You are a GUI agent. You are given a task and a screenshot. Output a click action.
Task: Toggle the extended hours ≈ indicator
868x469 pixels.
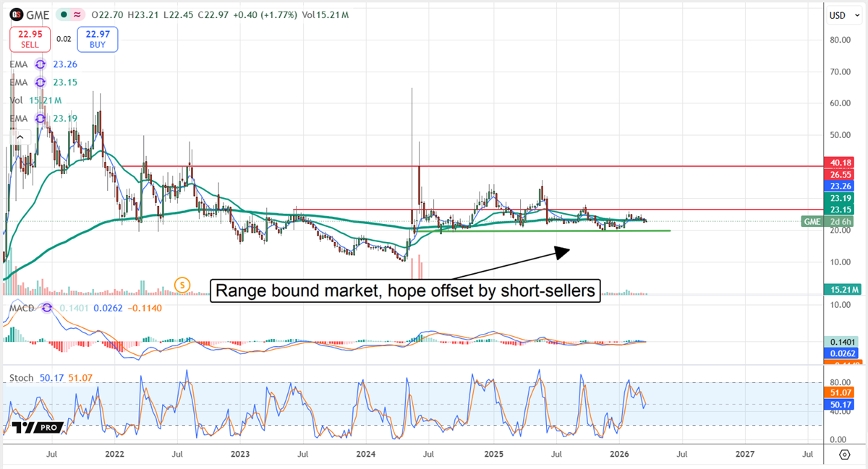77,14
